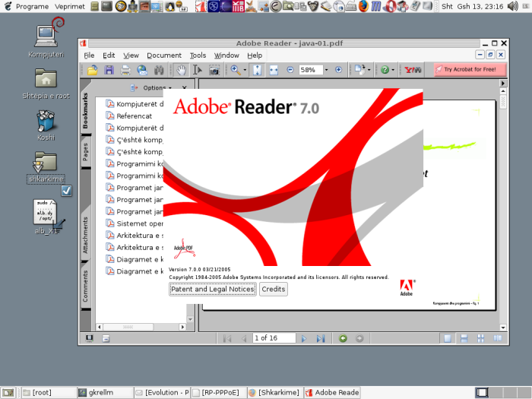
Task: Click the Yahoo search toolbar icon
Action: [413, 70]
